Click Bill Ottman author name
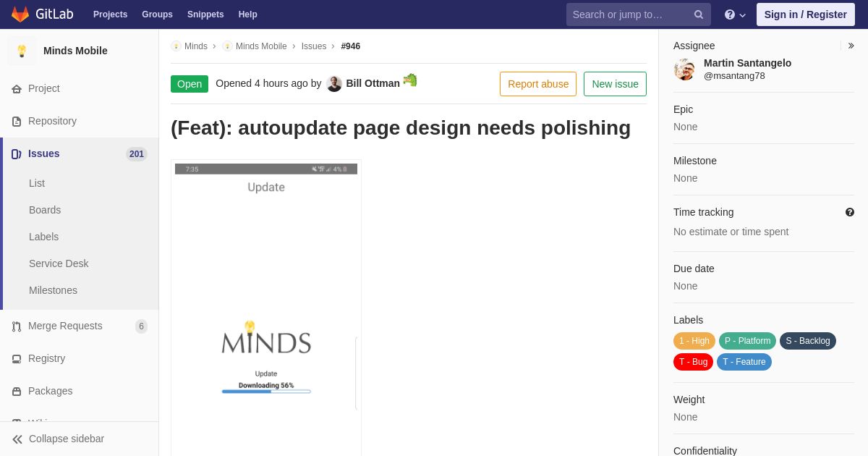868x456 pixels. pyautogui.click(x=373, y=83)
